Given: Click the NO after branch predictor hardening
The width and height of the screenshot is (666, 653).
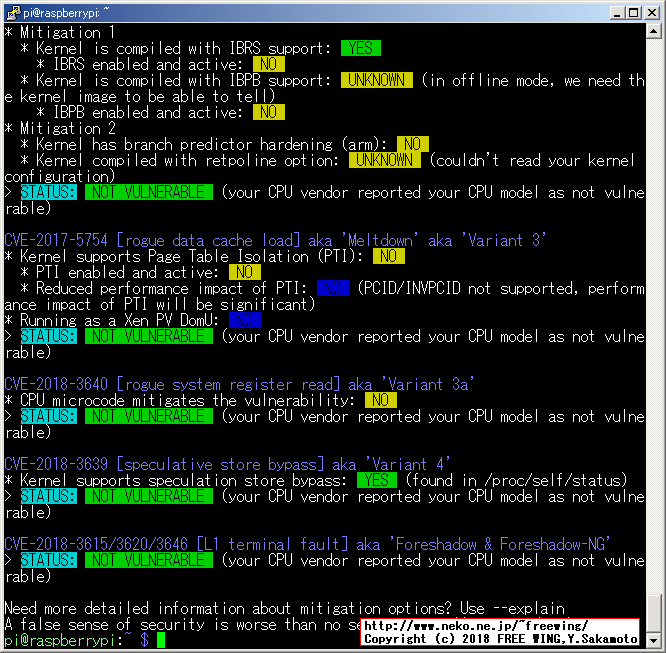Looking at the screenshot, I should pos(412,144).
